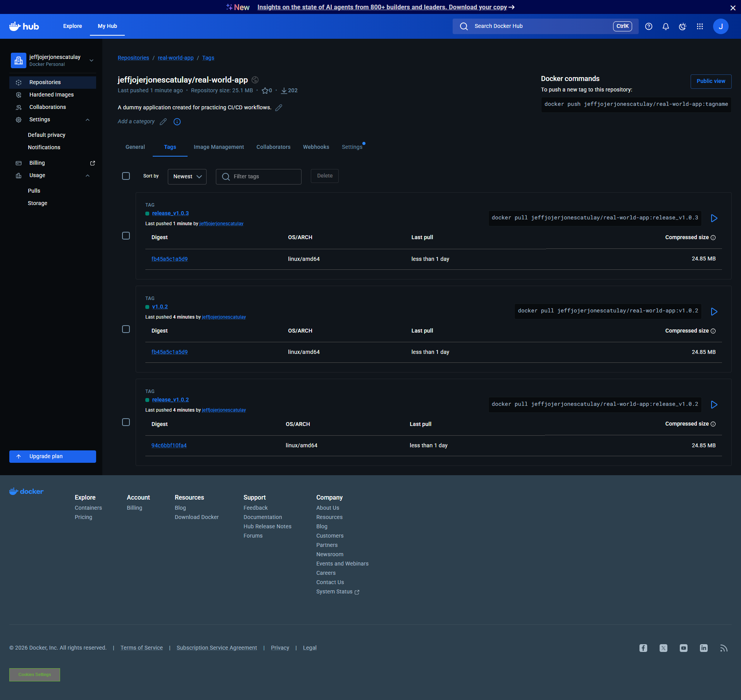This screenshot has width=741, height=700.
Task: Click the visibility icon beside repository name
Action: pyautogui.click(x=255, y=80)
